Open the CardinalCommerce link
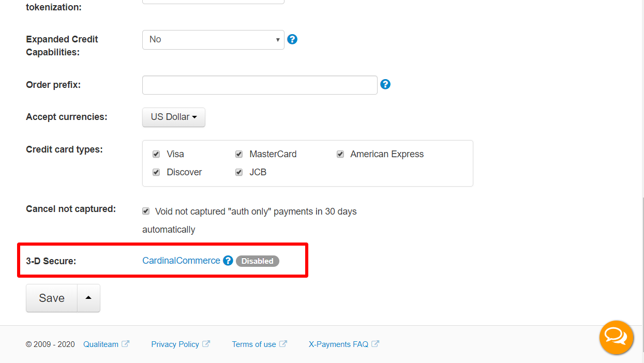Screen dimensions: 644x363 (181, 261)
